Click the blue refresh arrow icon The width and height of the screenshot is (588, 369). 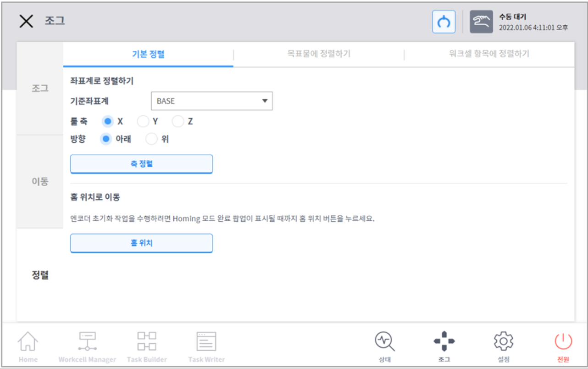[x=444, y=22]
